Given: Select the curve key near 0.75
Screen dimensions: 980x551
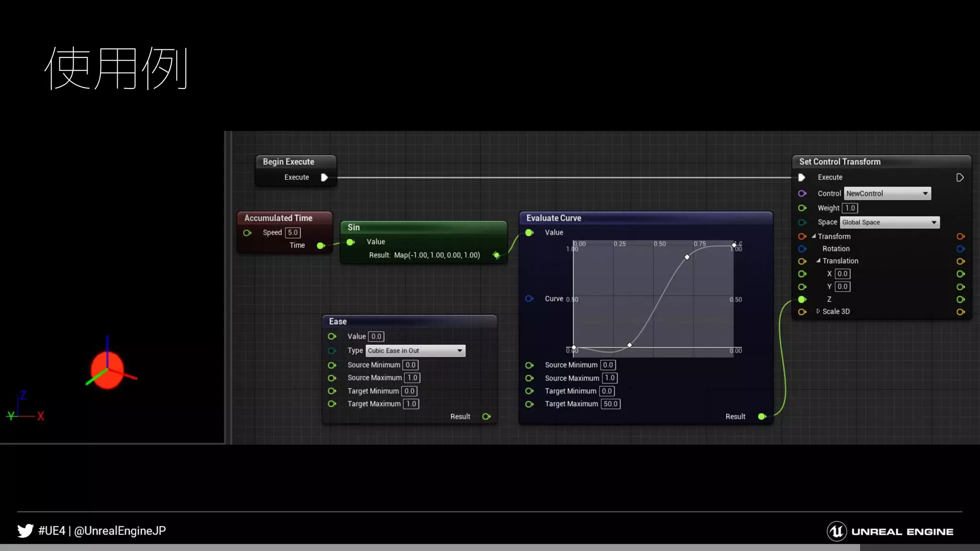Looking at the screenshot, I should (687, 257).
